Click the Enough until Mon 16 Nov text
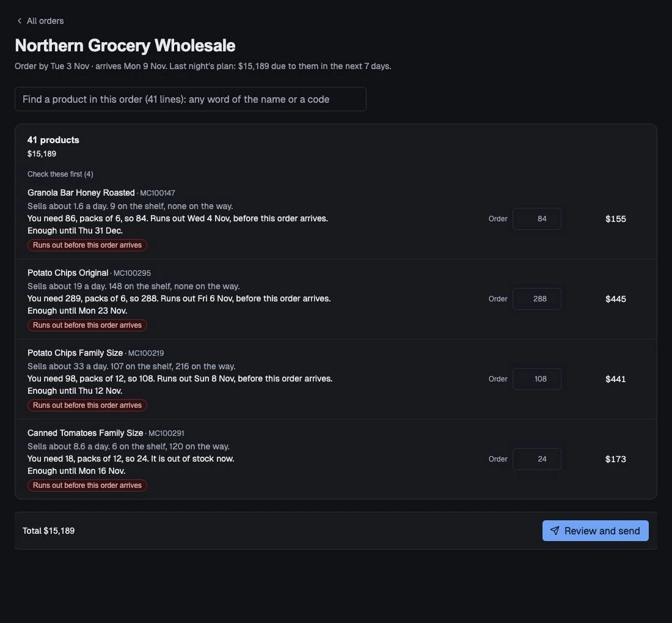Screen dimensions: 672x623 76,471
